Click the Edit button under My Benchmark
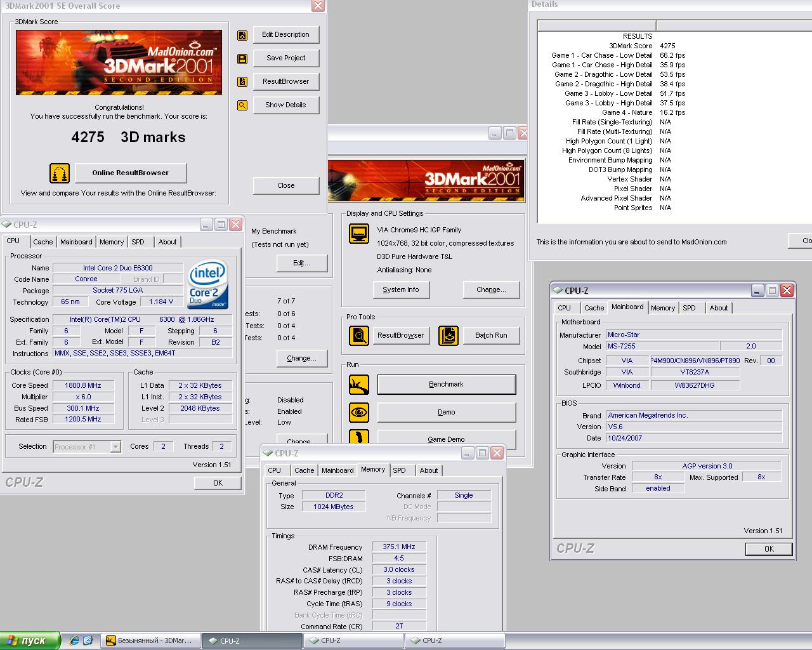Viewport: 812px width, 650px height. 301,263
